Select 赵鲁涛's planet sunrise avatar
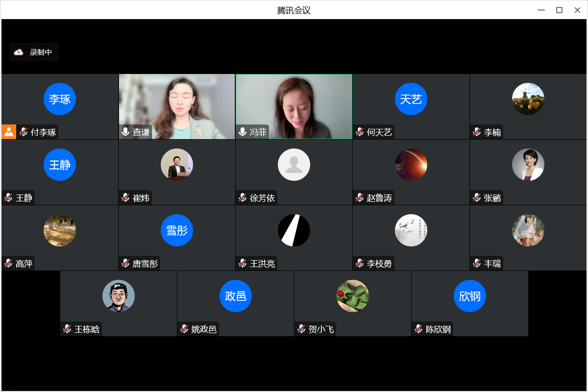This screenshot has width=588, height=392. click(411, 165)
